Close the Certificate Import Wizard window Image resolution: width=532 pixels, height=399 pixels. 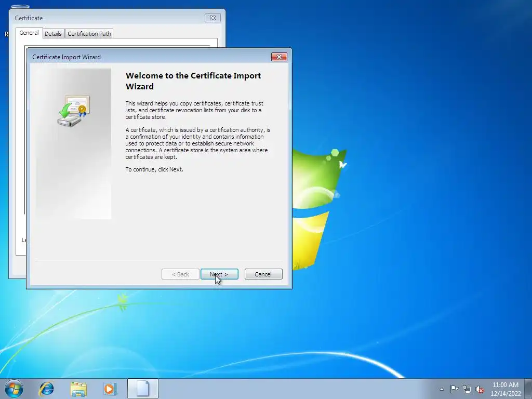(279, 57)
